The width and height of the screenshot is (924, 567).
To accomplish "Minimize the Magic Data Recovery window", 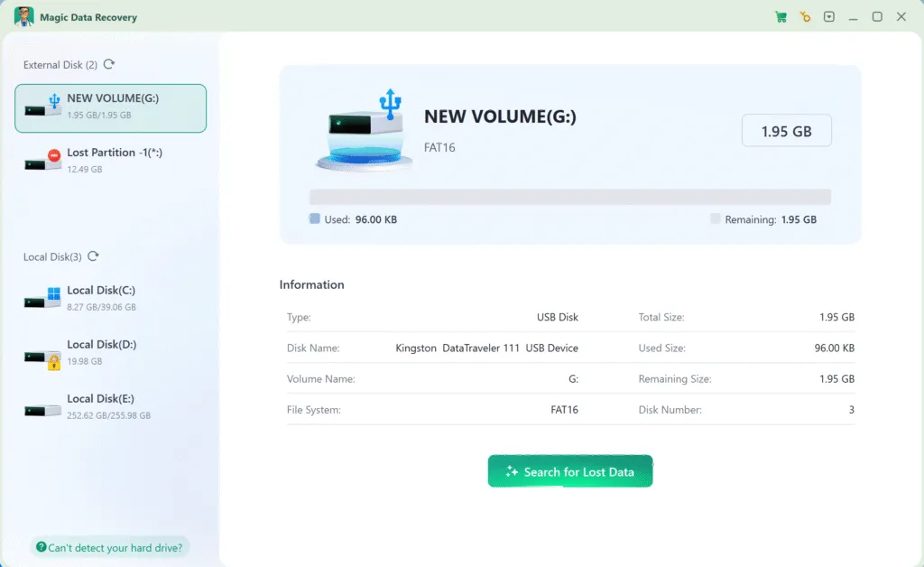I will (x=854, y=17).
